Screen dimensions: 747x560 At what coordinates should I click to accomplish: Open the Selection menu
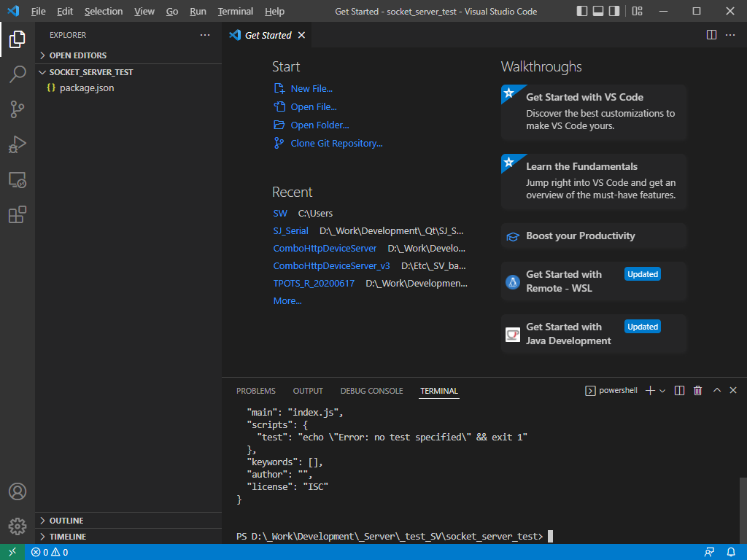[x=104, y=11]
